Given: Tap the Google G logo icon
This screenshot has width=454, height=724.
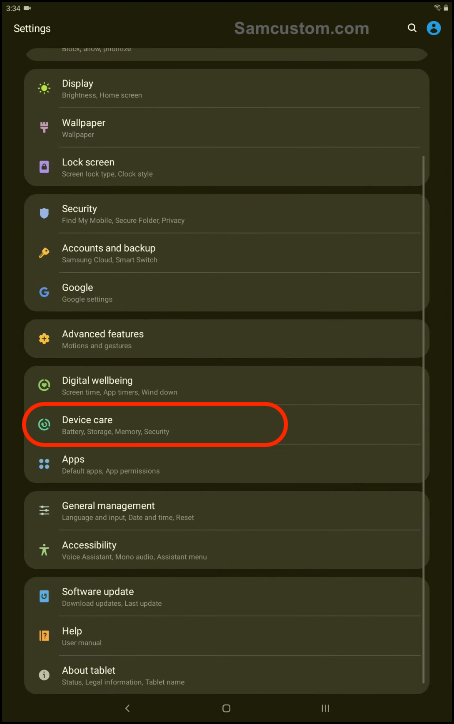Looking at the screenshot, I should click(x=44, y=292).
